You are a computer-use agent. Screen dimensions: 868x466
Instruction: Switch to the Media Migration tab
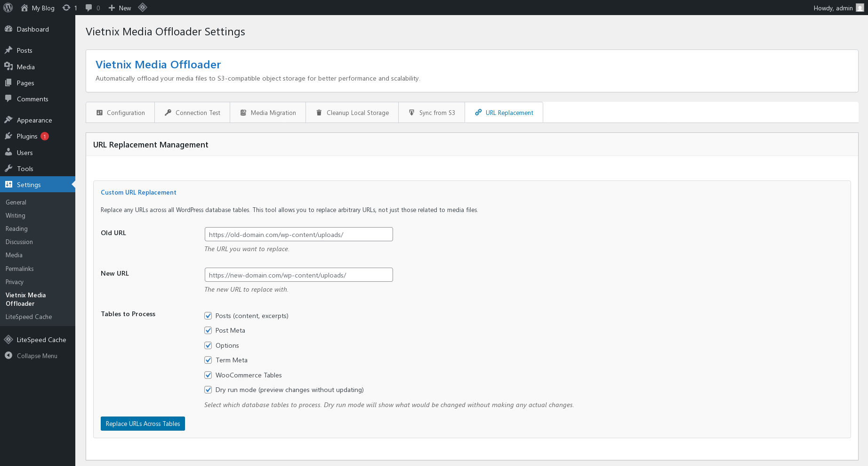pos(273,112)
